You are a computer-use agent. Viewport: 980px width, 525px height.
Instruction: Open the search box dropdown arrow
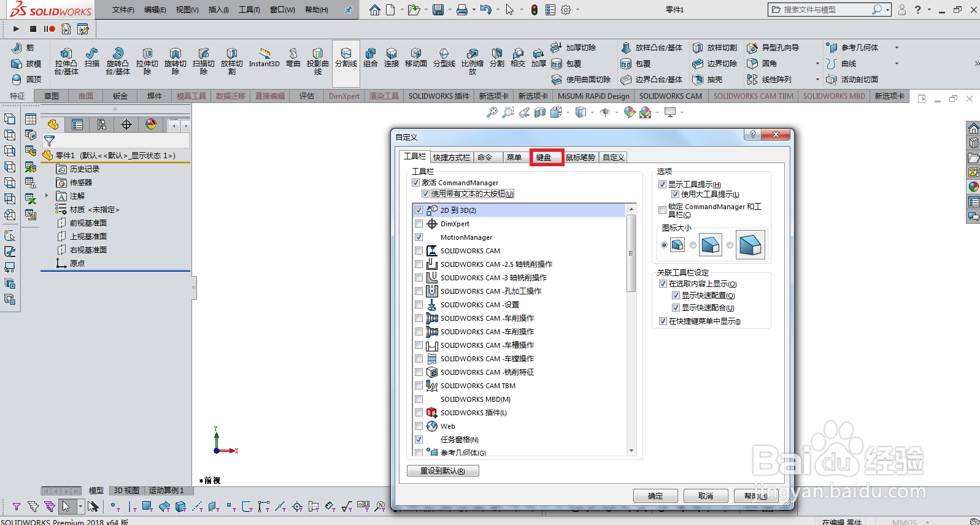tap(887, 10)
